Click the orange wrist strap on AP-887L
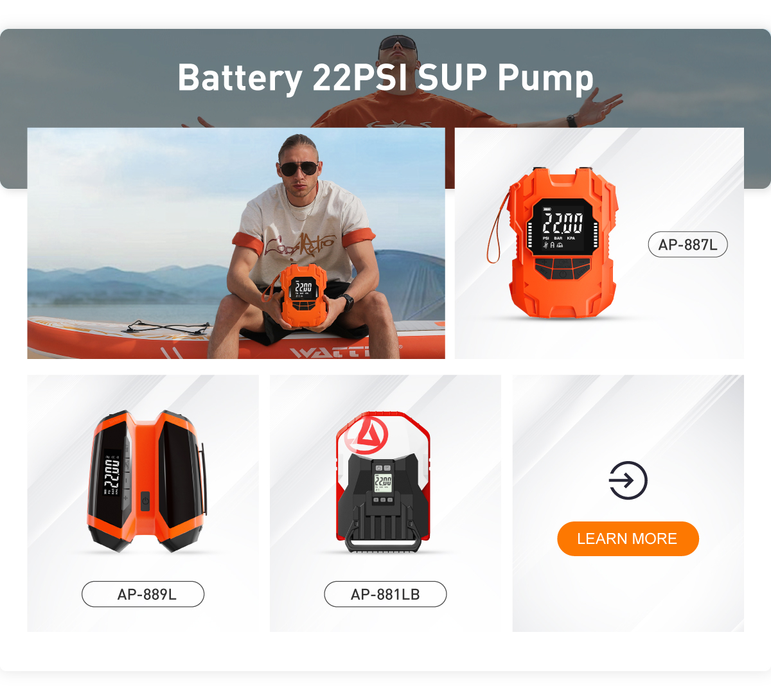The width and height of the screenshot is (771, 700). (497, 225)
